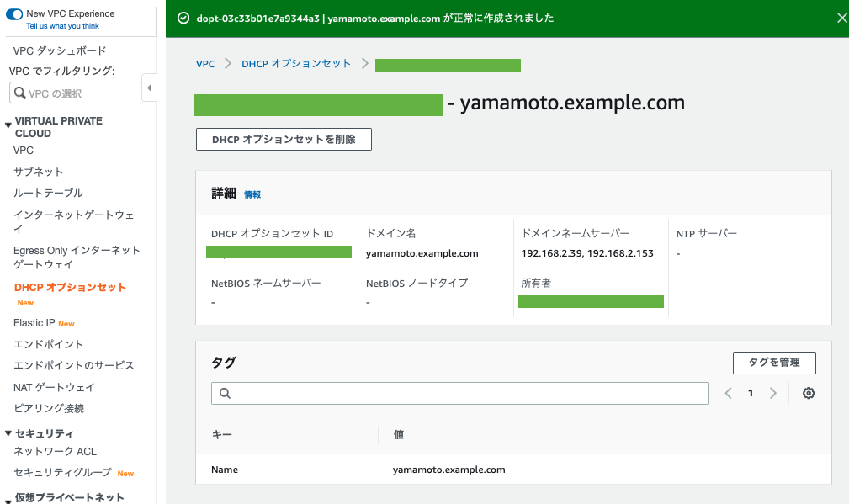Click the success checkmark icon in banner

(183, 18)
